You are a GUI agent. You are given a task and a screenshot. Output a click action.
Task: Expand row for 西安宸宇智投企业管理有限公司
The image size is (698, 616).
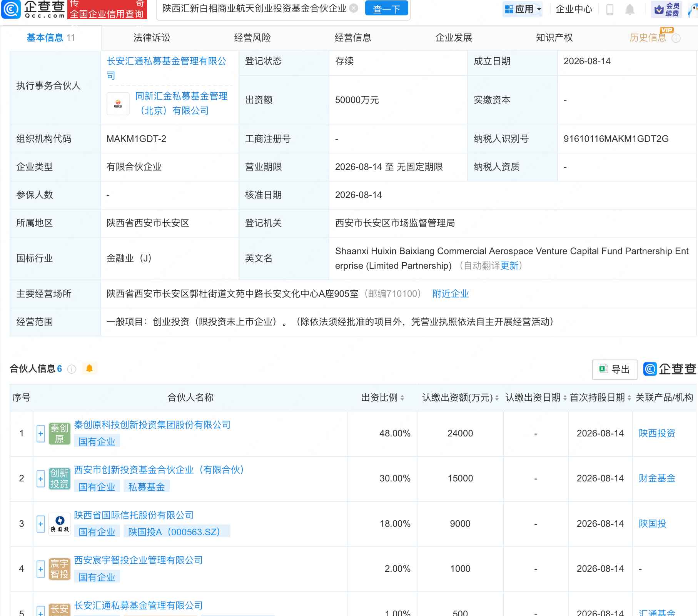click(x=41, y=569)
